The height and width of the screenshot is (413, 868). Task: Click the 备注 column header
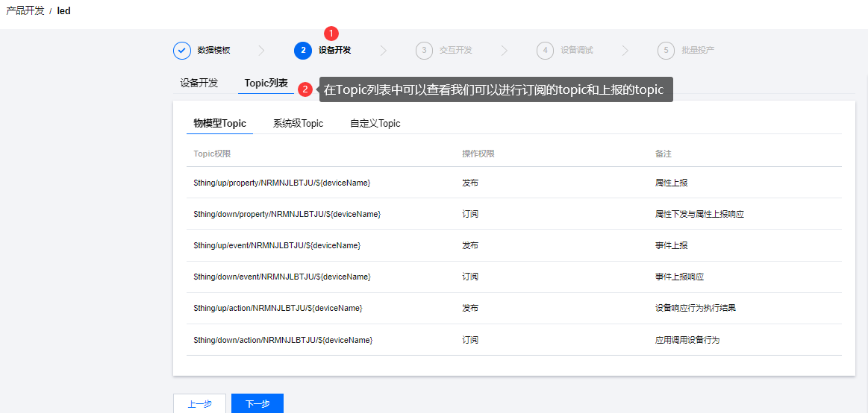click(x=664, y=154)
